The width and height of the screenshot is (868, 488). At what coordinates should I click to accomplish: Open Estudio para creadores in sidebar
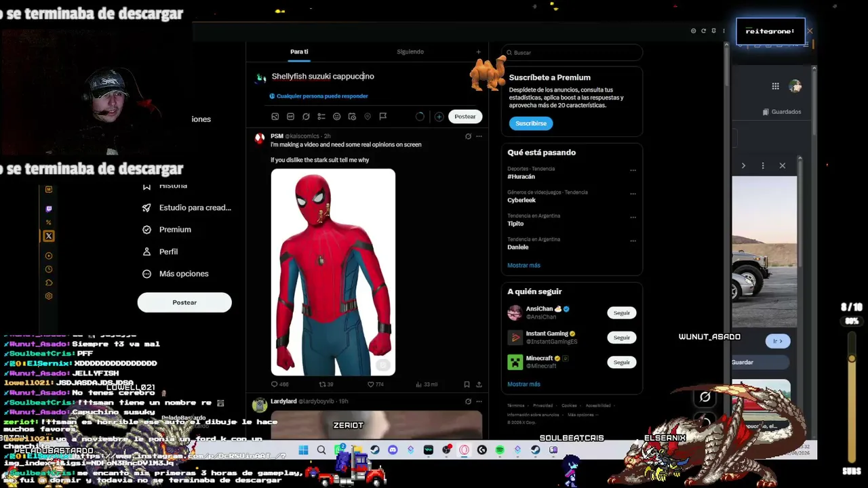[187, 207]
